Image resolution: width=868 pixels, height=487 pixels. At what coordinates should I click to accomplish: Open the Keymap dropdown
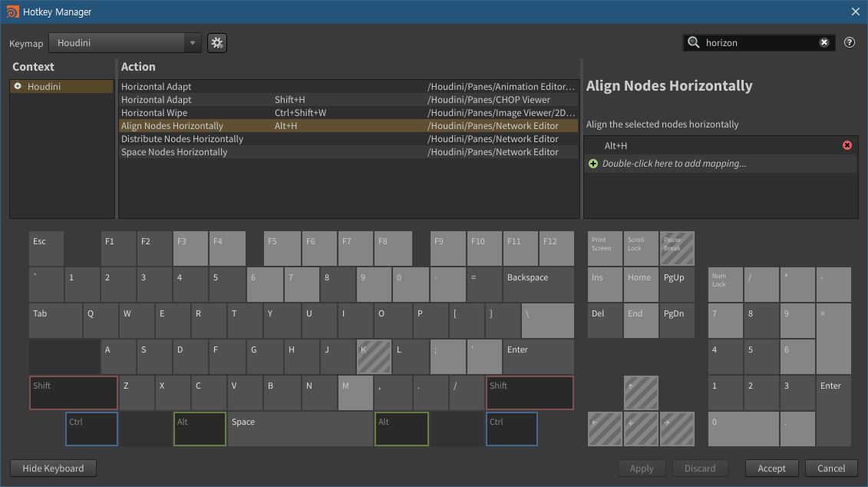[x=125, y=43]
